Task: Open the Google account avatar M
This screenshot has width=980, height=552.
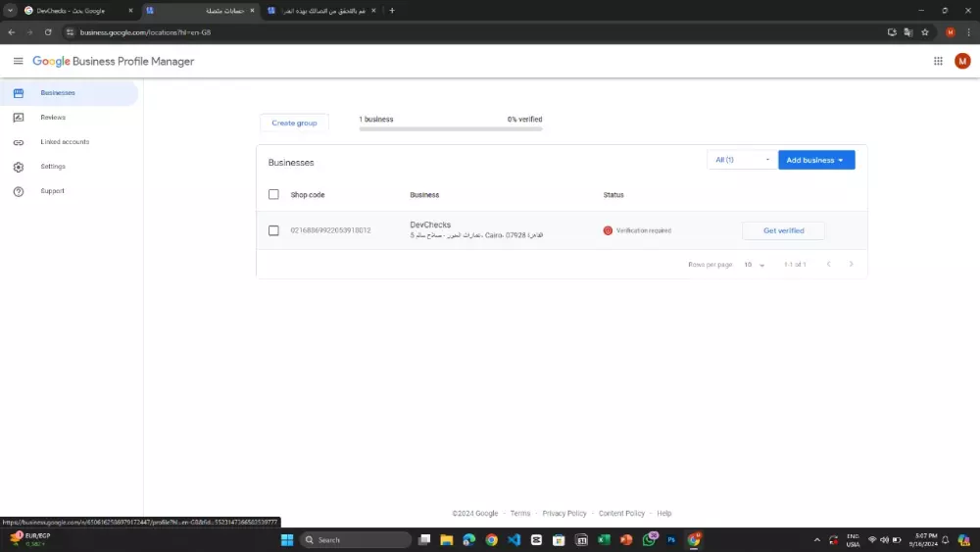Action: coord(962,61)
